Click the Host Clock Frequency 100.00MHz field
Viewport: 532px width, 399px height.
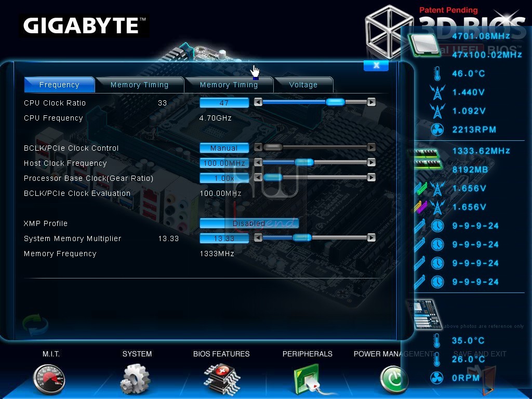[x=224, y=163]
